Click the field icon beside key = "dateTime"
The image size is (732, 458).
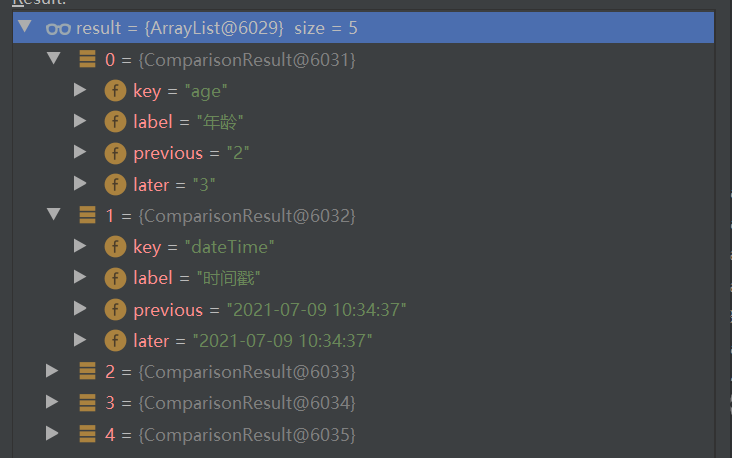(115, 247)
